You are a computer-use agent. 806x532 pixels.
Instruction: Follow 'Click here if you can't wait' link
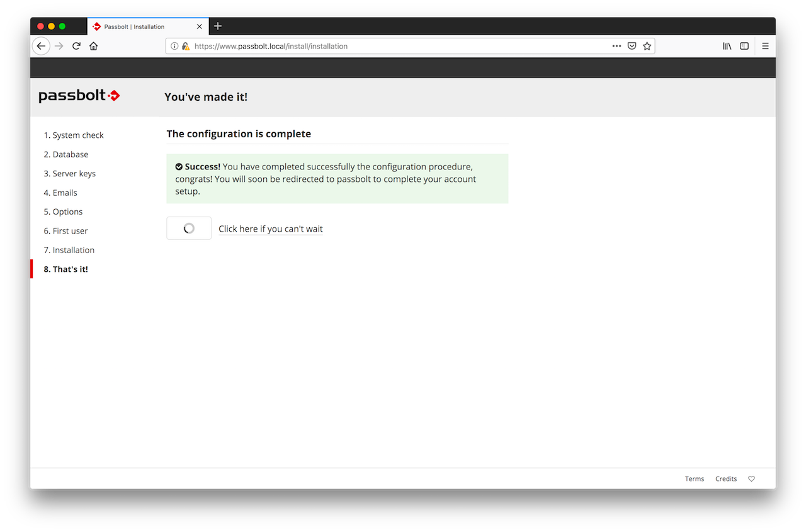pos(271,229)
